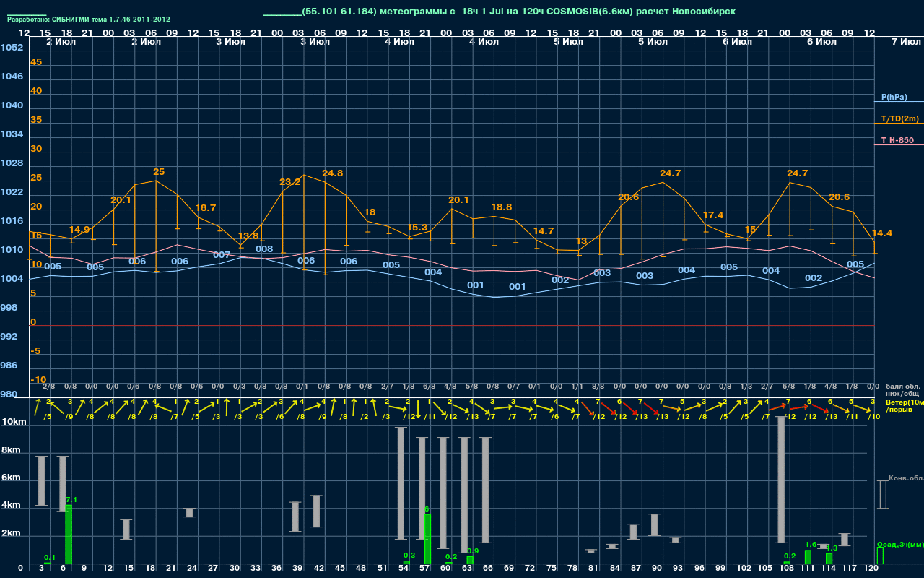Click the temperature value 14.7
The width and height of the screenshot is (924, 578).
tap(544, 231)
